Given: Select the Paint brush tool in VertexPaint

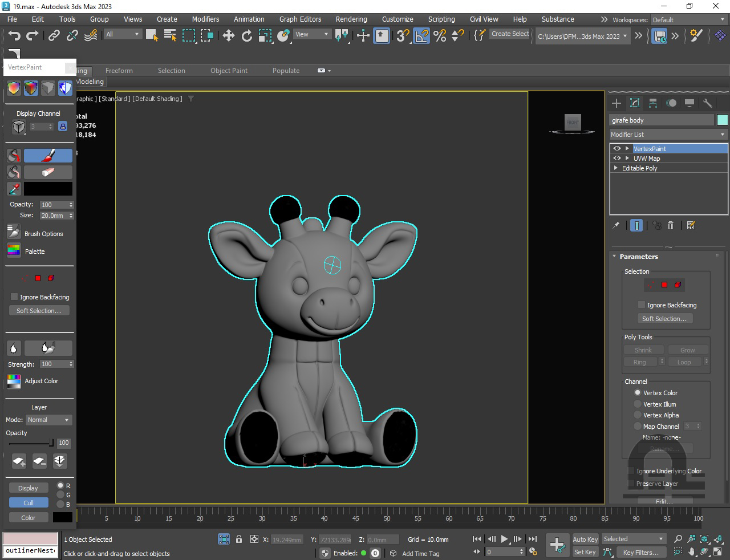Looking at the screenshot, I should 48,156.
